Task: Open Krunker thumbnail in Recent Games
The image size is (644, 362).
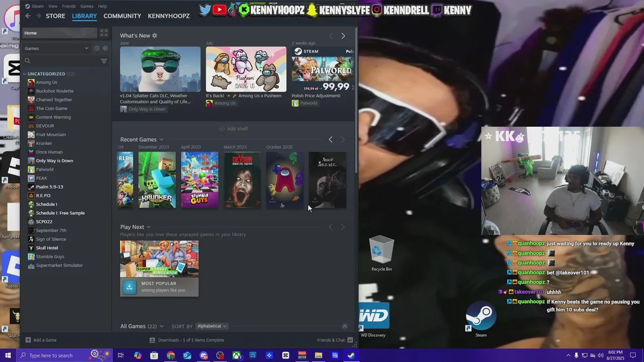Action: 157,180
